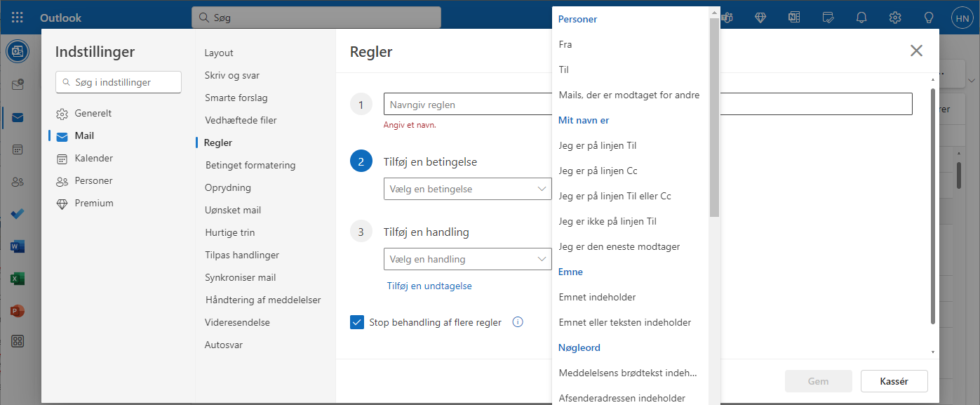Click the Søg i indstillinger field
Viewport: 980px width, 405px height.
point(119,82)
